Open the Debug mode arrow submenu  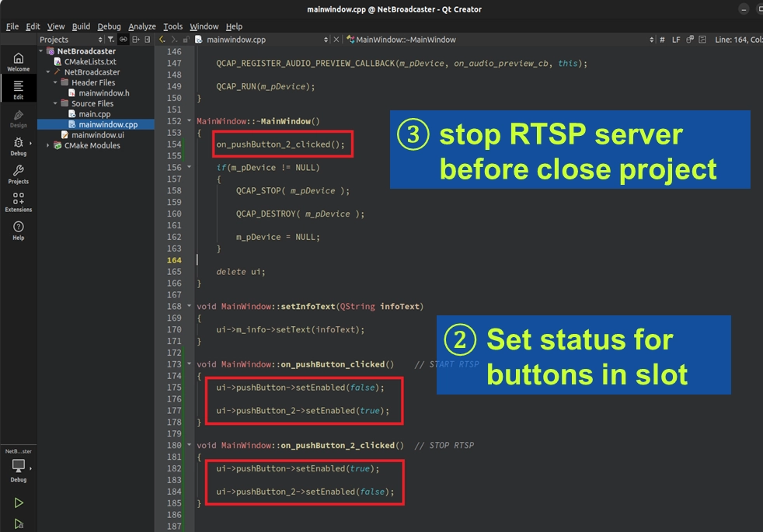click(x=30, y=143)
